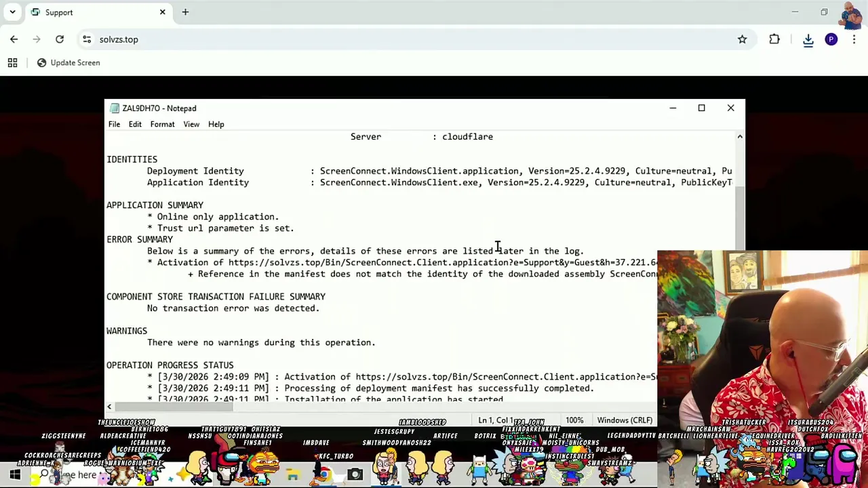Go back to the previous page
The height and width of the screenshot is (488, 868).
click(14, 39)
